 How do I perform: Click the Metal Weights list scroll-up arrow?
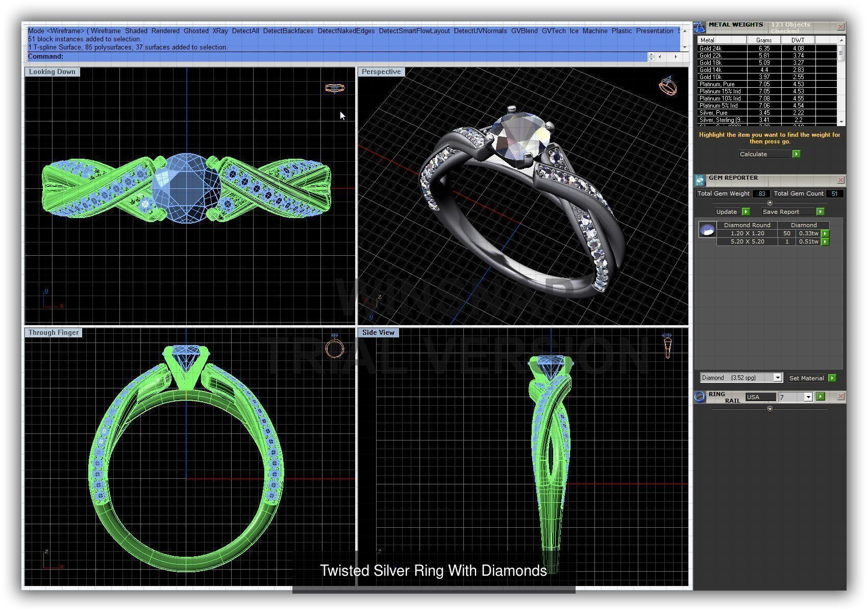(x=840, y=39)
